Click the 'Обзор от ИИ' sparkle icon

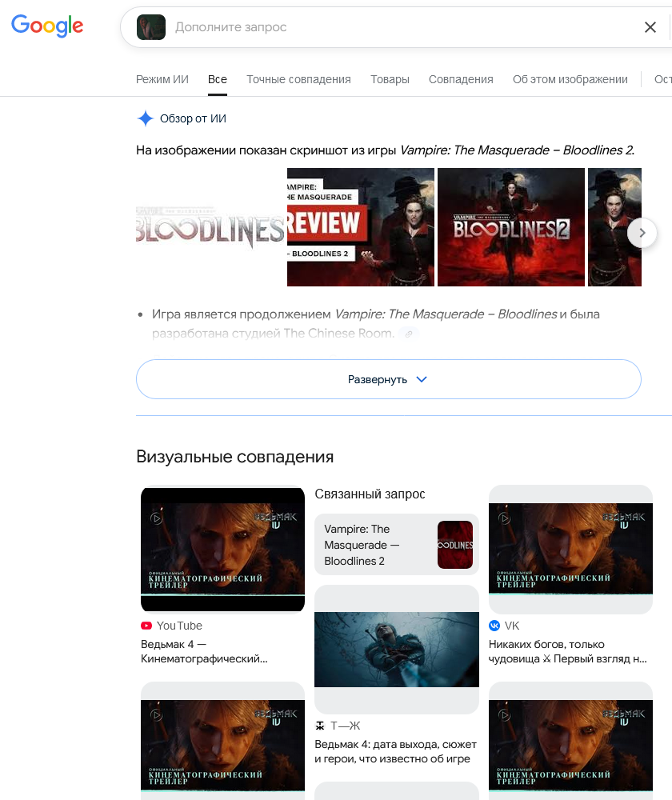(146, 118)
